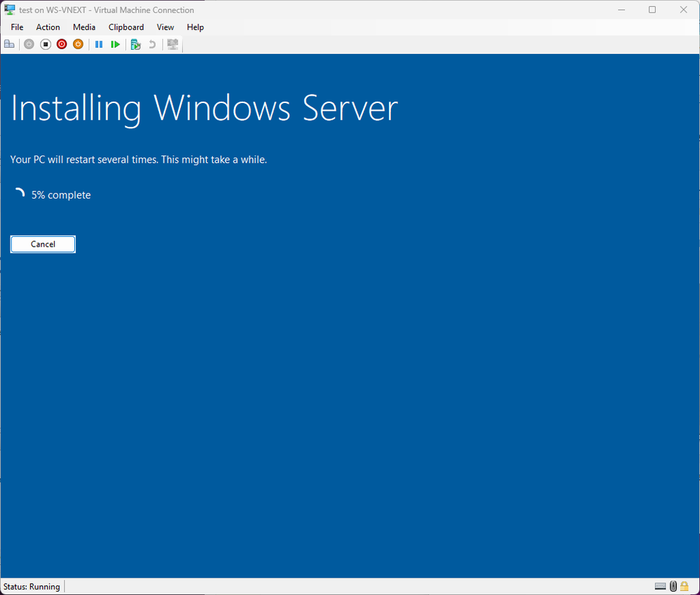
Task: Click the VM Connection title bar icon
Action: 9,9
